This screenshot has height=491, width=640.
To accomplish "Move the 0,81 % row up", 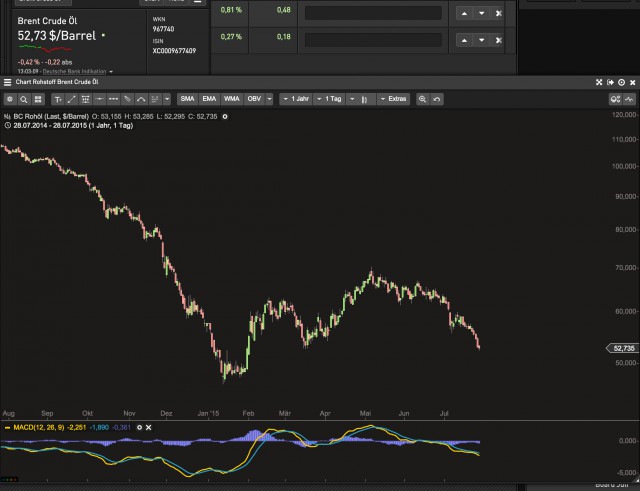I will tap(464, 13).
